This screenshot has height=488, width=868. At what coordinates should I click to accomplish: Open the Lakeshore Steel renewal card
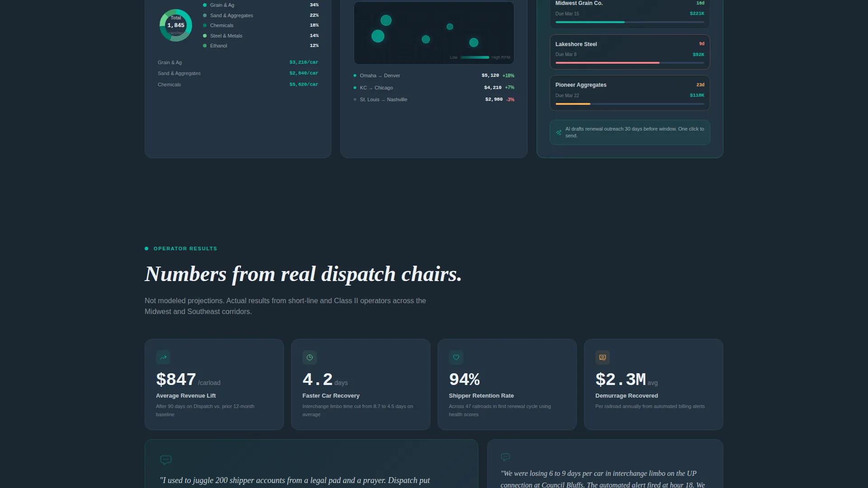(x=630, y=52)
